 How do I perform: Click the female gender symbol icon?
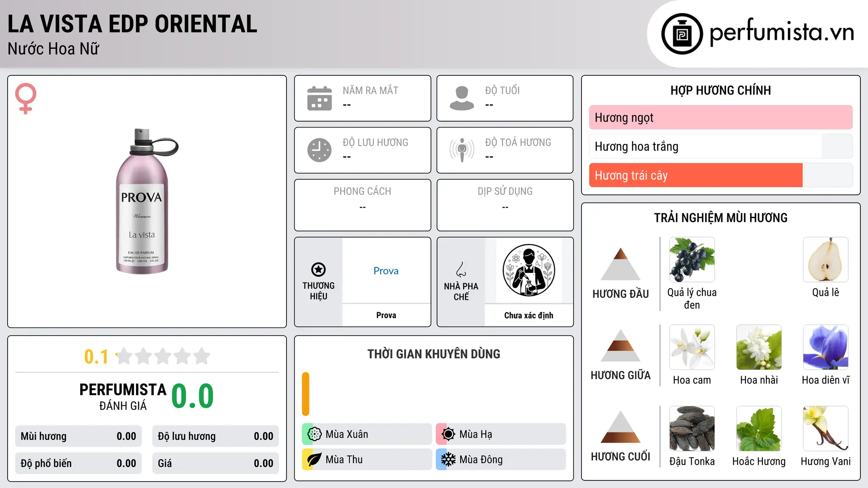25,98
